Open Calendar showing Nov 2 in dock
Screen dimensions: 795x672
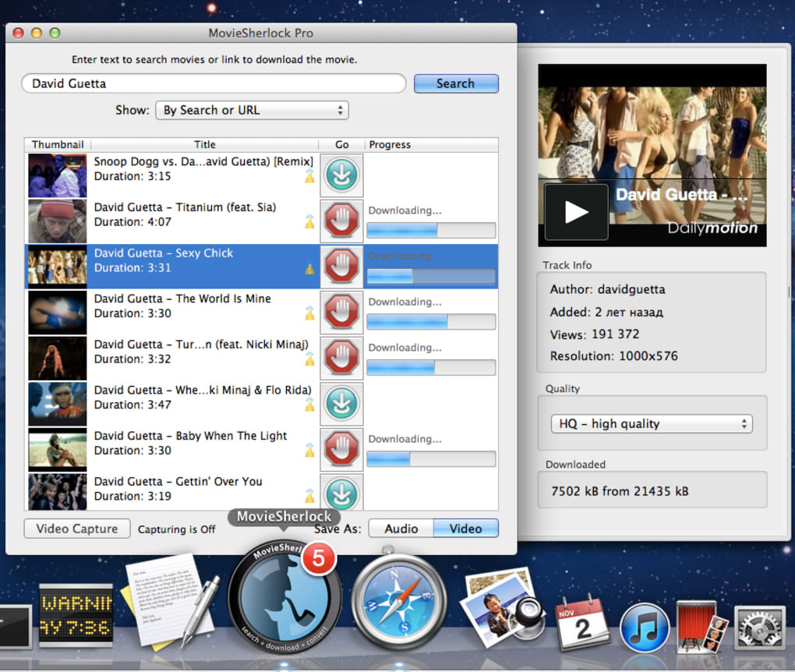(582, 623)
